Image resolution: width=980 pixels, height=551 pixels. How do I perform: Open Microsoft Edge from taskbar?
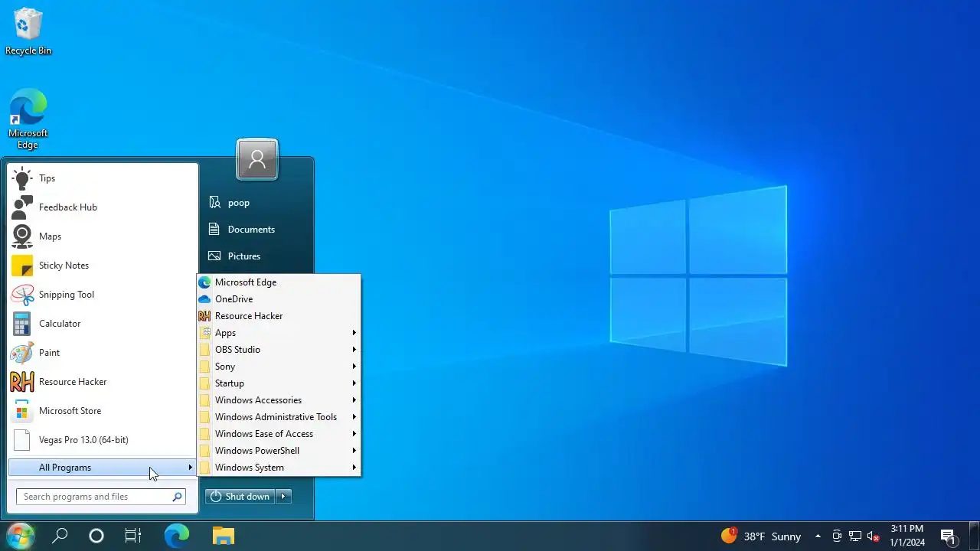click(x=177, y=536)
